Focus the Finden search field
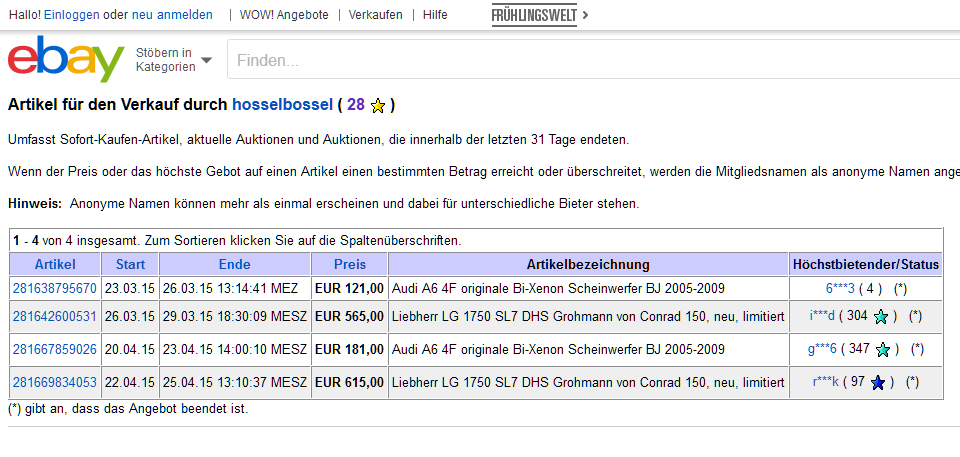This screenshot has width=960, height=457. 593,60
